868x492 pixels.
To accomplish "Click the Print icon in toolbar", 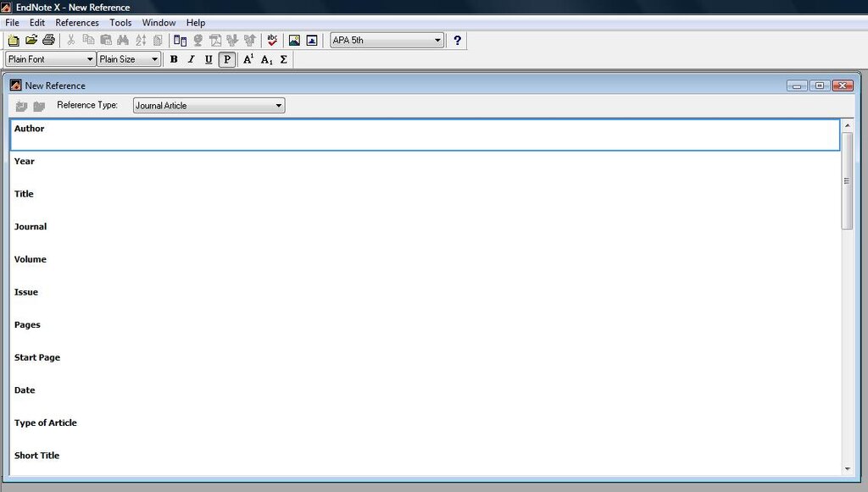I will 48,40.
